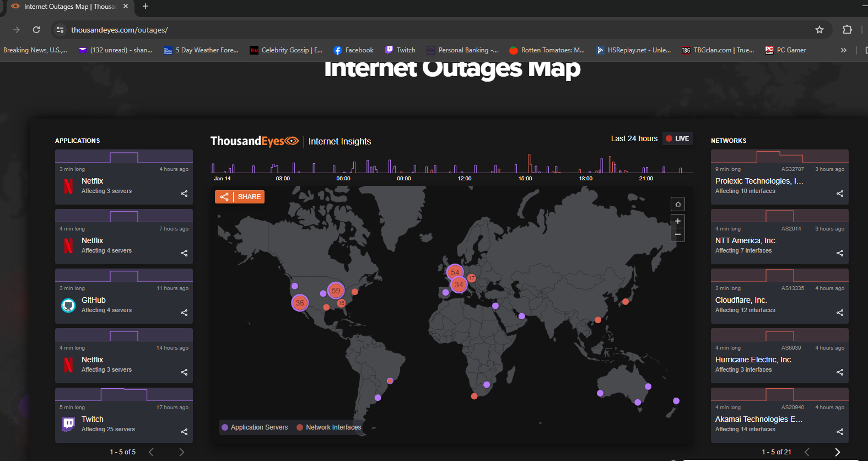This screenshot has width=868, height=461.
Task: Go to next page of networks
Action: [x=838, y=452]
